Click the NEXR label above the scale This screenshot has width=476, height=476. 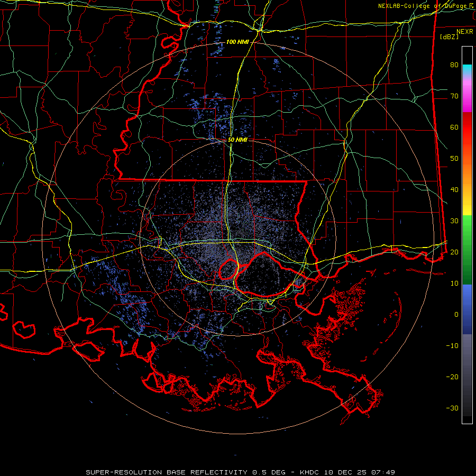[465, 32]
